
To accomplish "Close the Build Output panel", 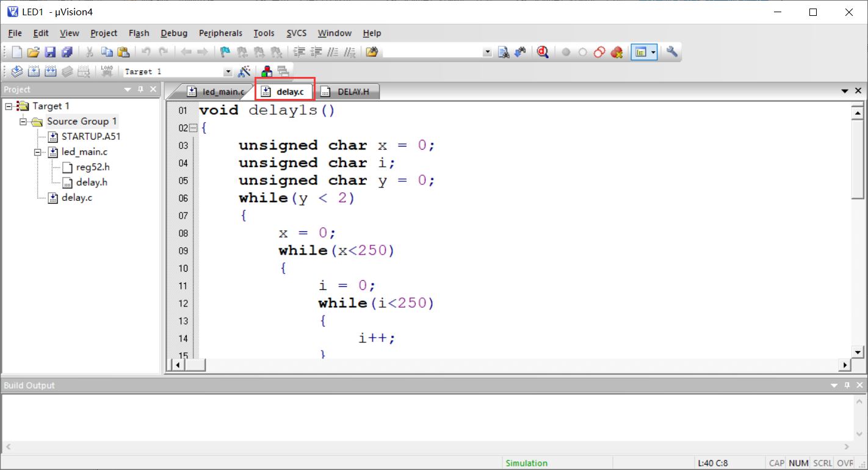I will click(x=859, y=386).
